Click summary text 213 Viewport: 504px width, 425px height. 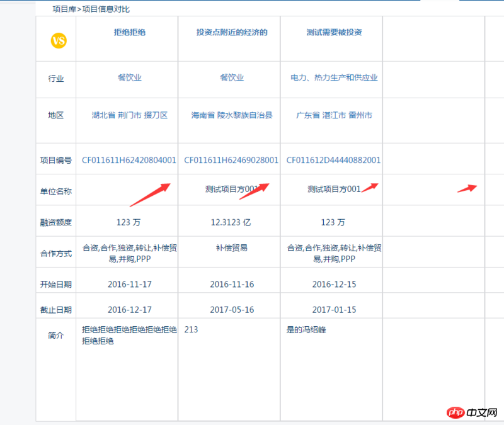click(191, 329)
